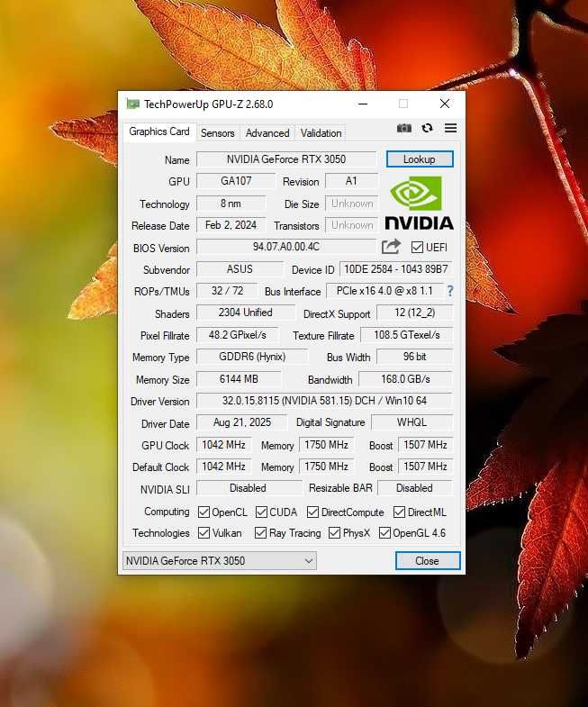The height and width of the screenshot is (707, 588).
Task: Toggle the Ray Tracing checkbox
Action: [260, 532]
